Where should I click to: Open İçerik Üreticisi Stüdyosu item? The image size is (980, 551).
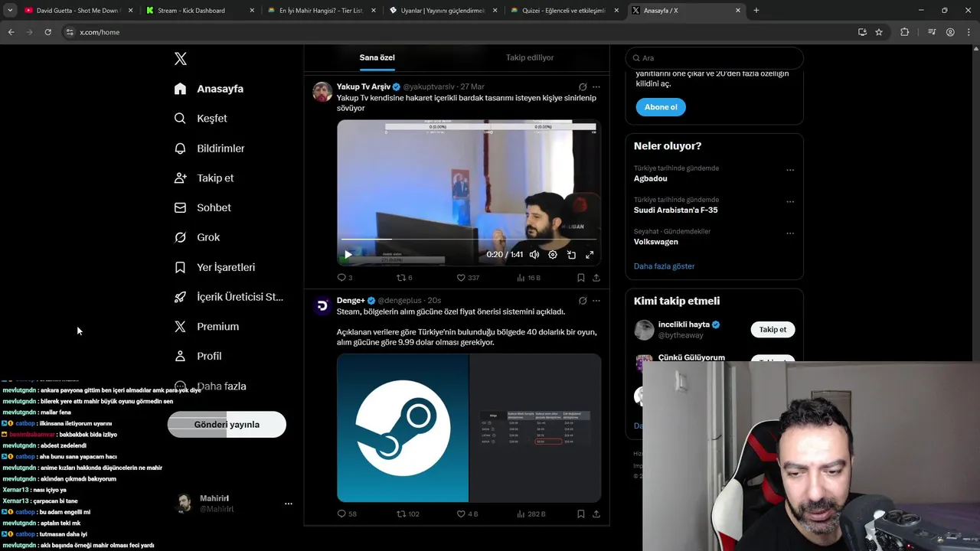tap(228, 297)
